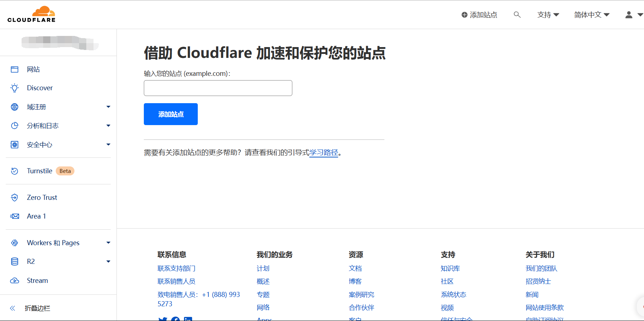Screen dimensions: 644x321
Task: Expand the Workers 和 Pages submenu arrow
Action: click(x=108, y=243)
